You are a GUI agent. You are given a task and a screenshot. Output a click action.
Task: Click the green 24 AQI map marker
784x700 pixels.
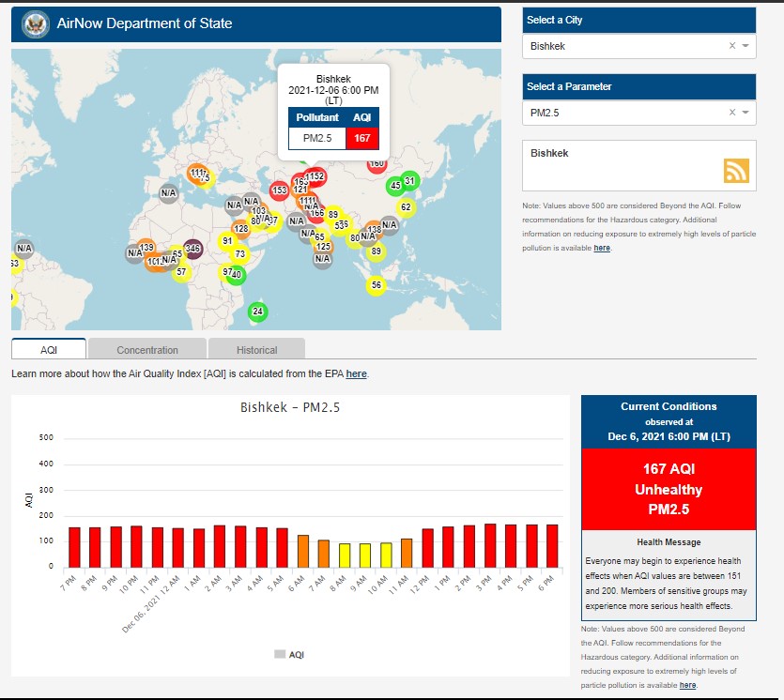click(x=258, y=312)
